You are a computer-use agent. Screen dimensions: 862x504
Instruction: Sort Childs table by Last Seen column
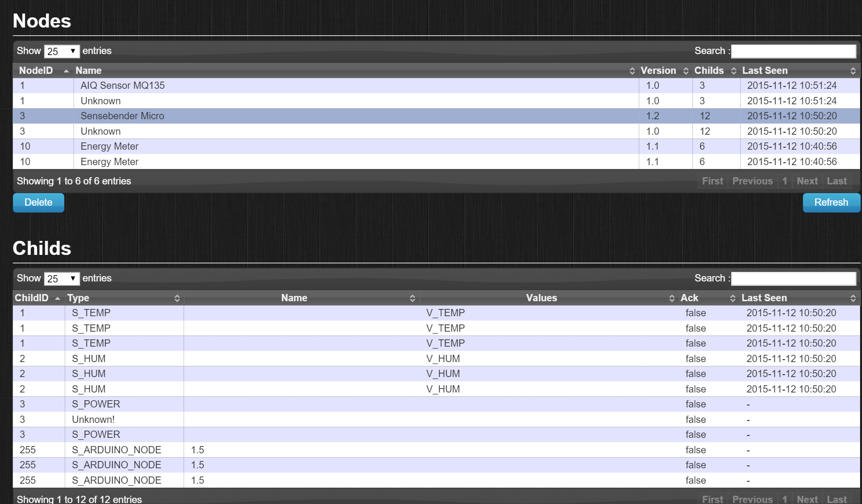pos(799,298)
